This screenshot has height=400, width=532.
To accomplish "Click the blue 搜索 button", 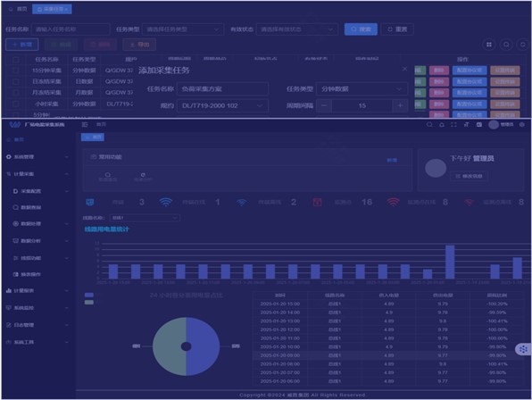I will [x=361, y=29].
